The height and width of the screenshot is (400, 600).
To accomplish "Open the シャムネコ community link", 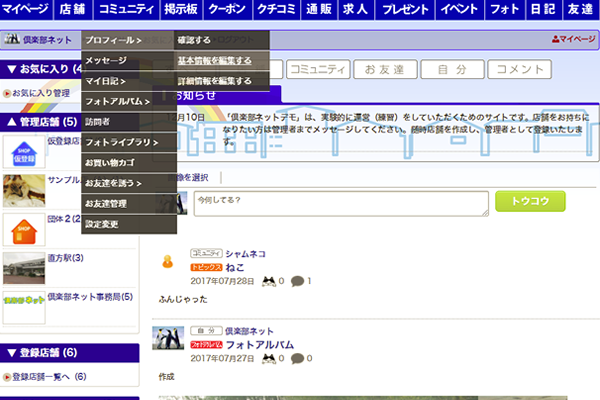I will [245, 254].
